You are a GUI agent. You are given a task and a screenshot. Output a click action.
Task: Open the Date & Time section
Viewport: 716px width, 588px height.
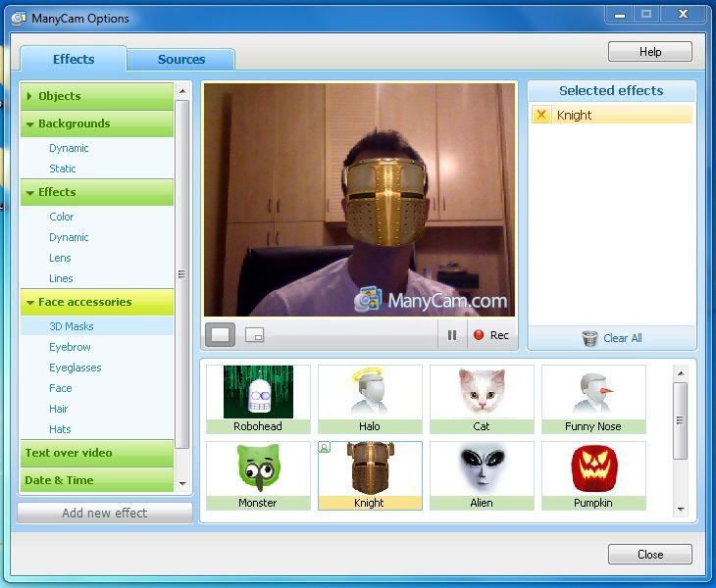(97, 480)
